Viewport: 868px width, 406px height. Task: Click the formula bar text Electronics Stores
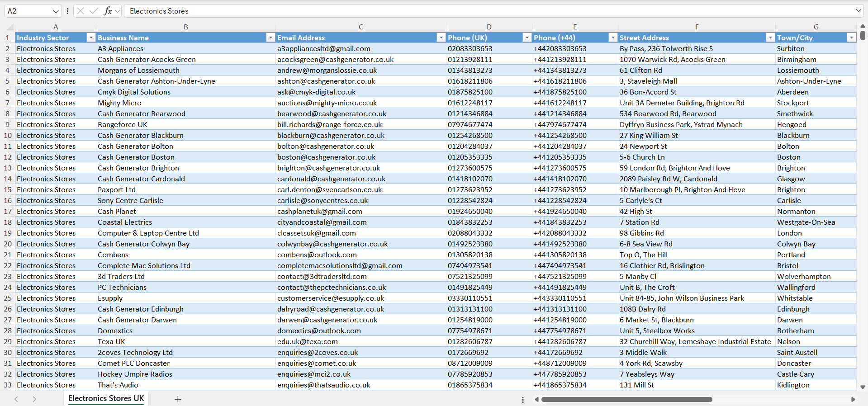tap(159, 11)
